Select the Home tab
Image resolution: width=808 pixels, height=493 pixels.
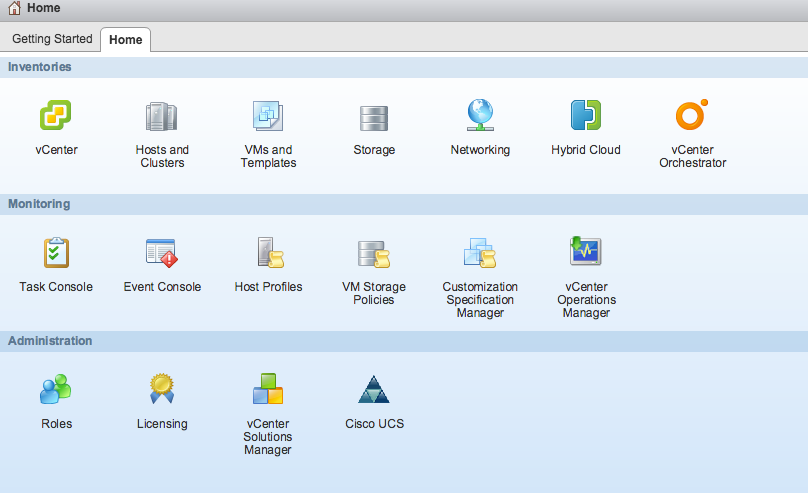126,40
